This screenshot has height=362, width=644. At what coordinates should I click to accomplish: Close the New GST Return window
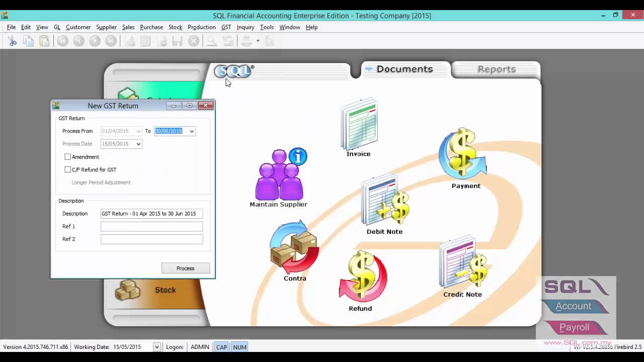pyautogui.click(x=205, y=106)
